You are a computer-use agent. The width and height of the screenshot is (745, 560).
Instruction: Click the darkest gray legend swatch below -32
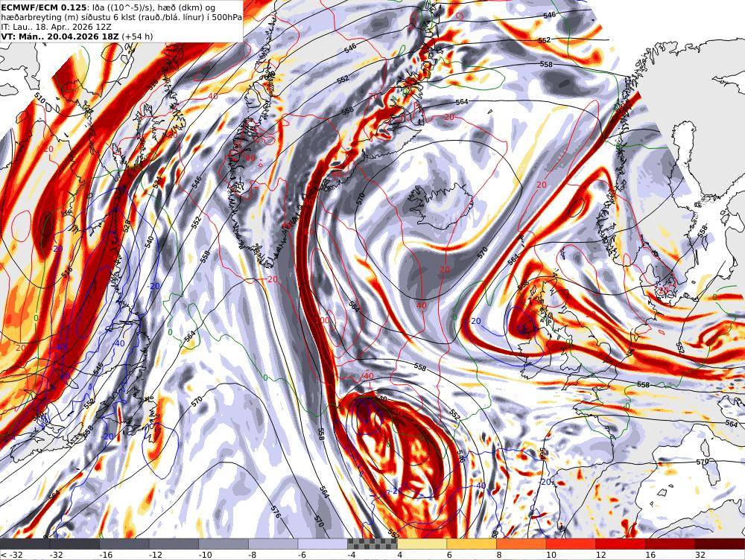25,544
